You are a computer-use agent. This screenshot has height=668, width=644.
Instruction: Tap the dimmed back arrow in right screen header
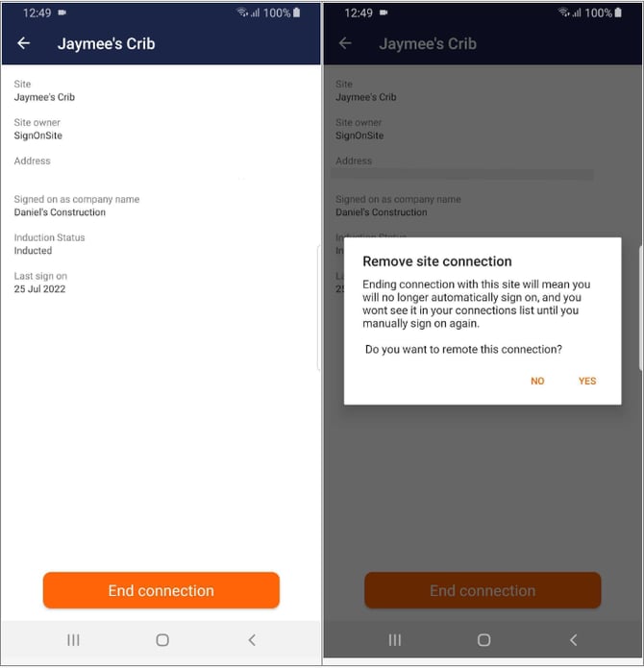coord(345,43)
